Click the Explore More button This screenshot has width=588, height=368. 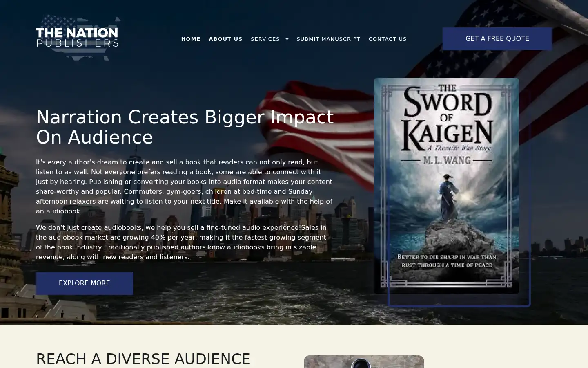coord(85,283)
